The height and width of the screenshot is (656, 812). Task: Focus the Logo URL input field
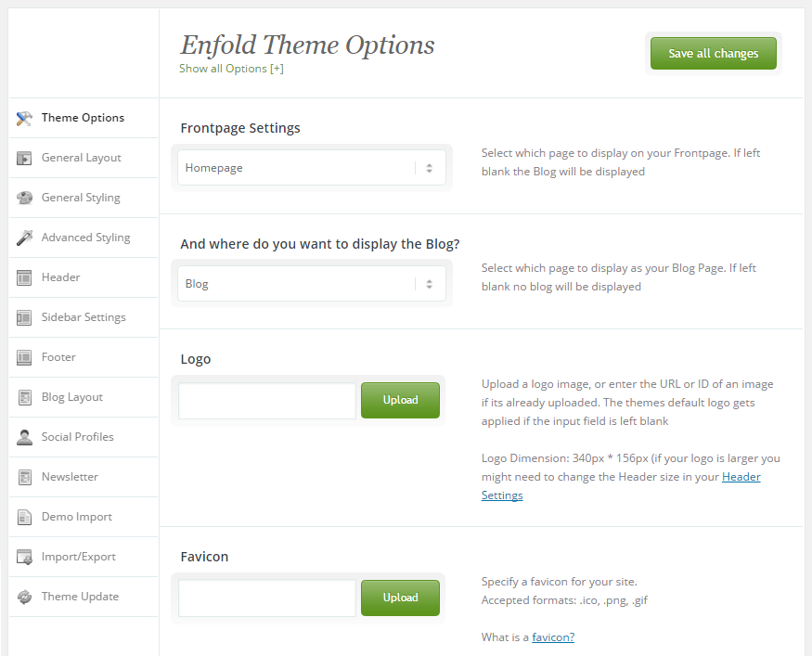[x=267, y=401]
